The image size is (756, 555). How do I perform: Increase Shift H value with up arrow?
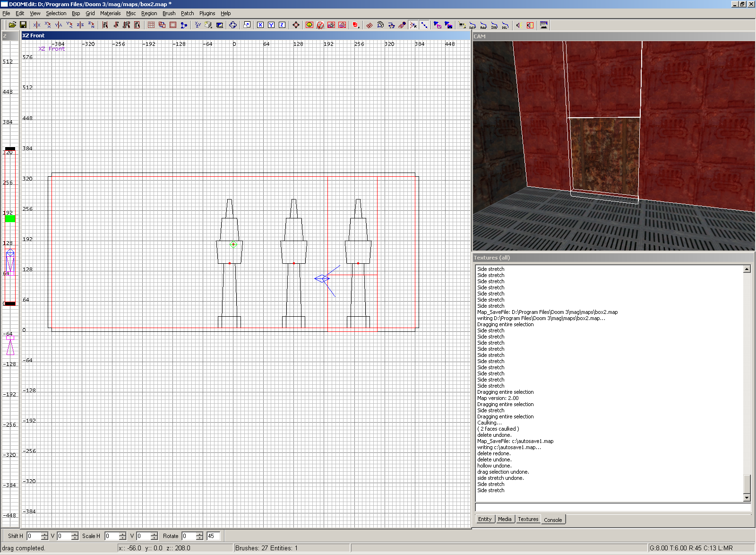pos(44,534)
